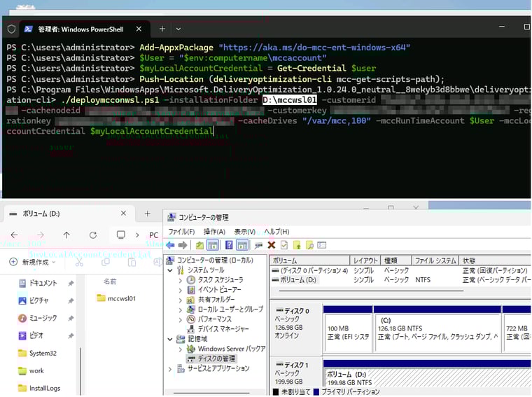Open a new PowerShell tab with plus button
Viewport: 532px width, 397px height.
(x=162, y=29)
